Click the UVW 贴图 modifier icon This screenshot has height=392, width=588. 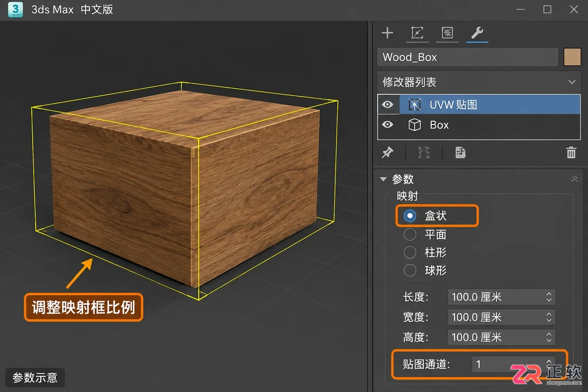point(415,105)
